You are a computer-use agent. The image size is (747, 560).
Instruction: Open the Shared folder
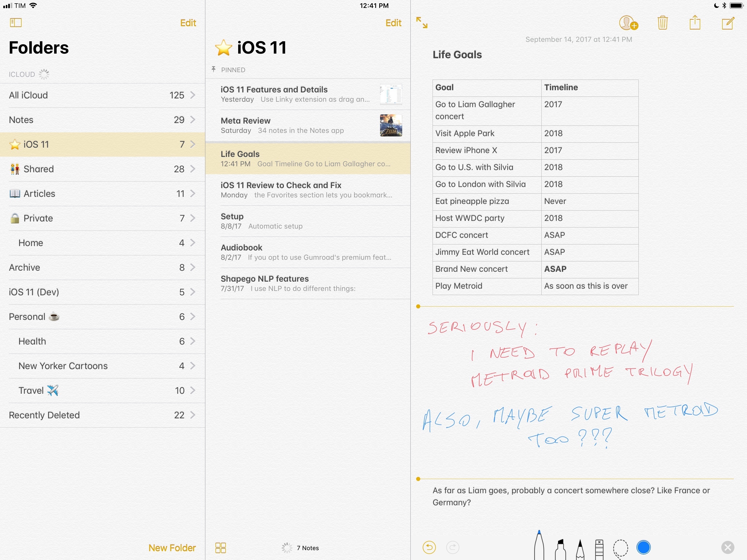(x=102, y=169)
